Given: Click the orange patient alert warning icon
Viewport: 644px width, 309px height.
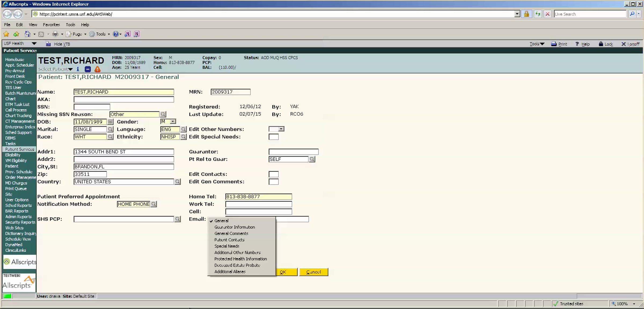Looking at the screenshot, I should pos(97,69).
